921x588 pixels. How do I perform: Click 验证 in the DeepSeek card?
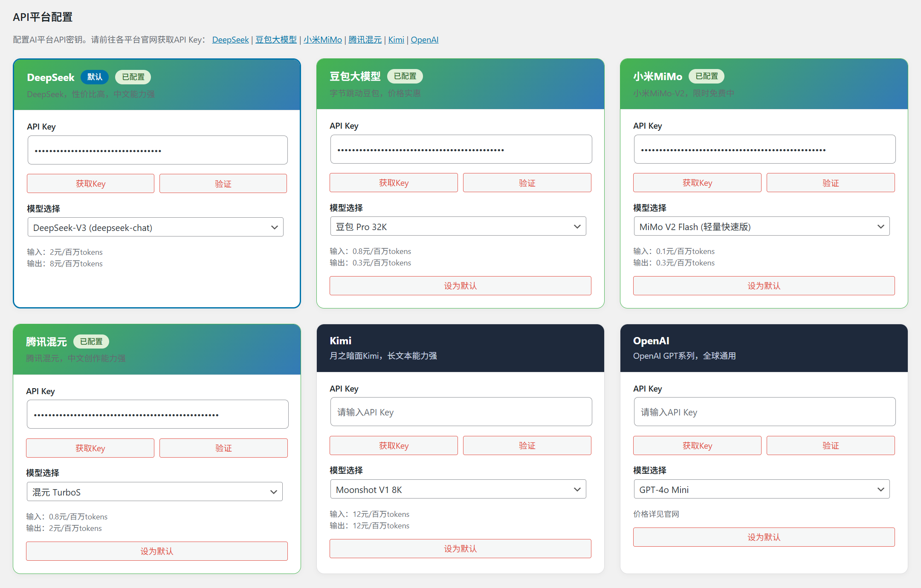click(x=223, y=184)
